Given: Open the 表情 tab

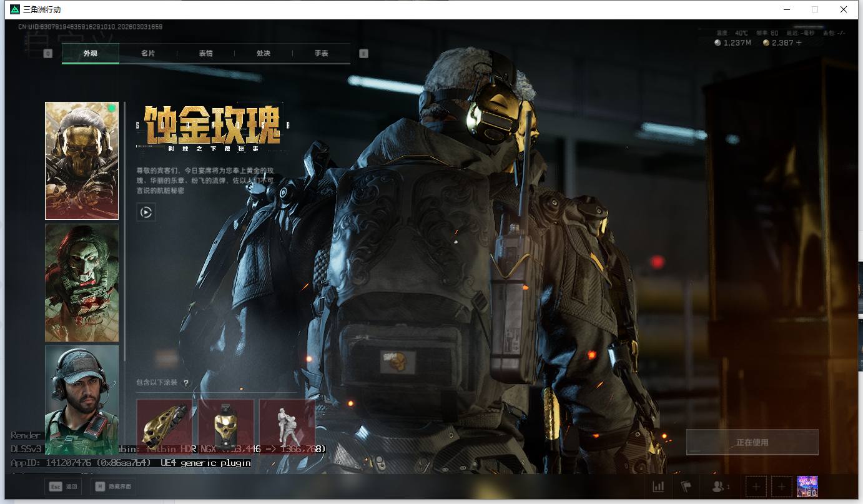Looking at the screenshot, I should click(205, 54).
